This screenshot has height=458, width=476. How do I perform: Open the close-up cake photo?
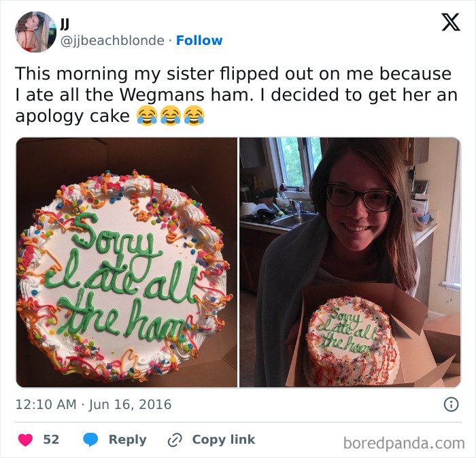pos(126,263)
